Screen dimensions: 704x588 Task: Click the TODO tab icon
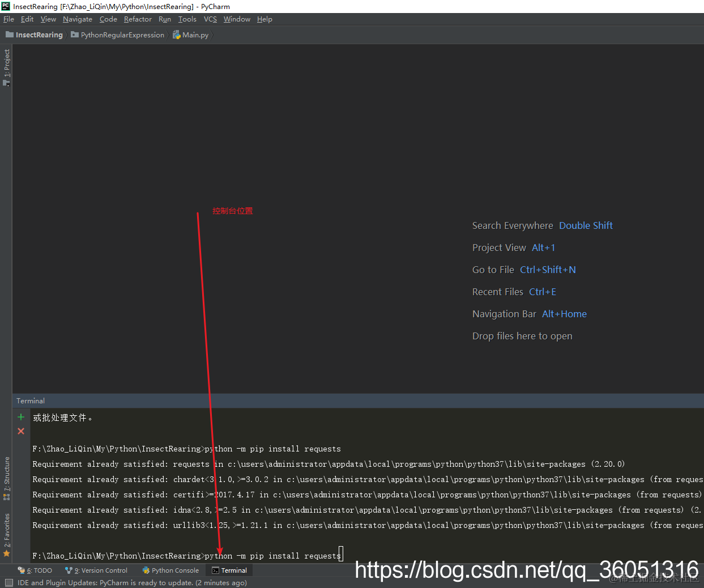pos(22,570)
